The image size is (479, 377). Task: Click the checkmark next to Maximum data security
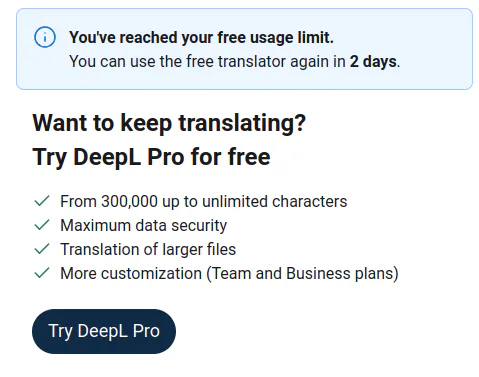(42, 225)
